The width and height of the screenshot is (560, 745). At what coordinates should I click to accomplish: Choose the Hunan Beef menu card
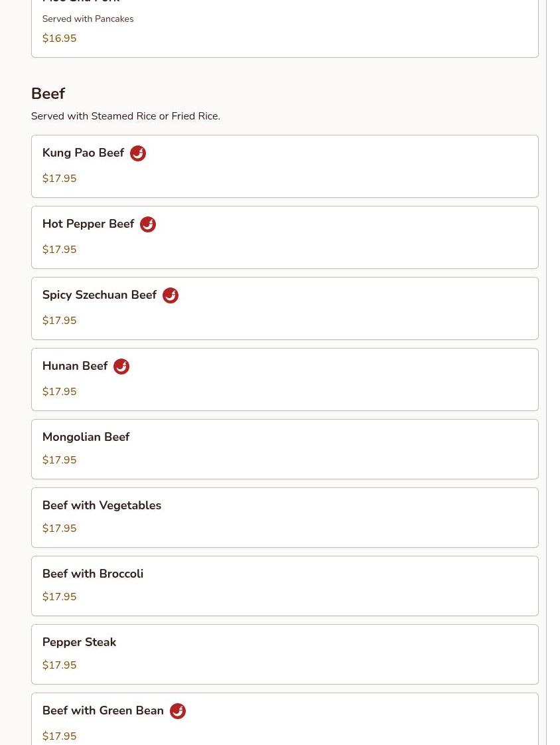[x=284, y=379]
